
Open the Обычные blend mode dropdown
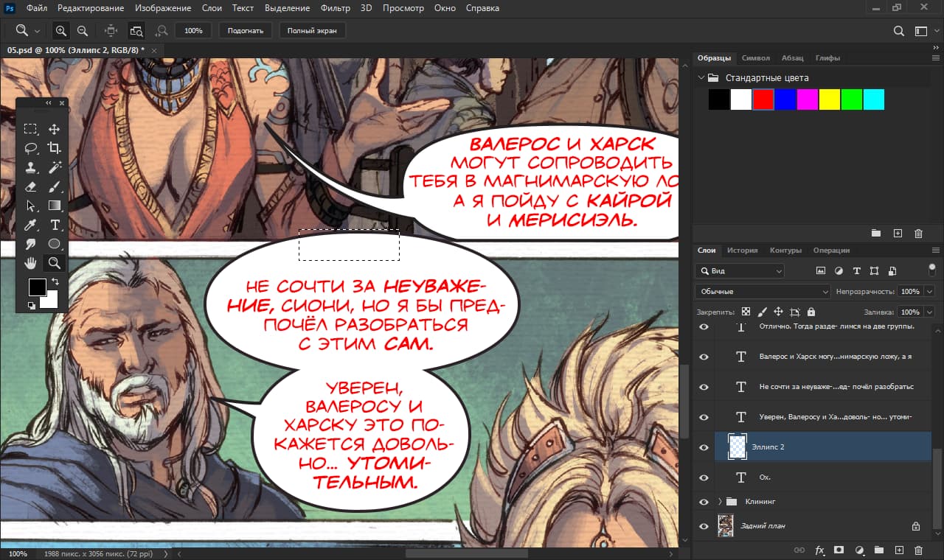(x=763, y=291)
